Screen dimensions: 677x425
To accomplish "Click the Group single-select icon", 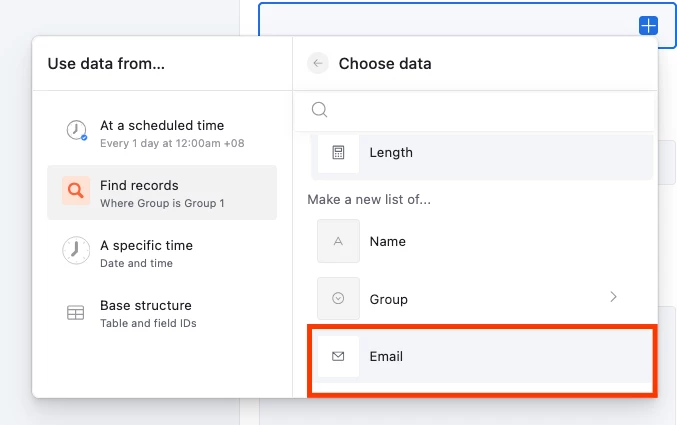I will (x=338, y=298).
